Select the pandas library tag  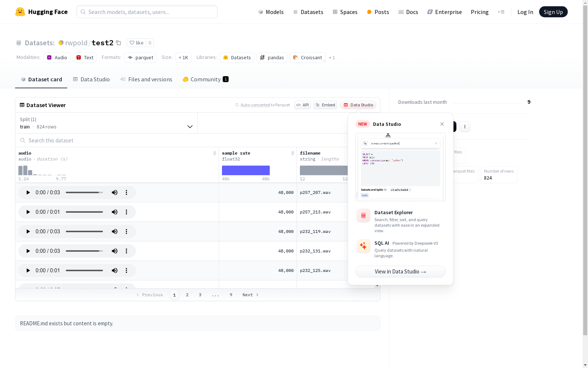click(272, 57)
